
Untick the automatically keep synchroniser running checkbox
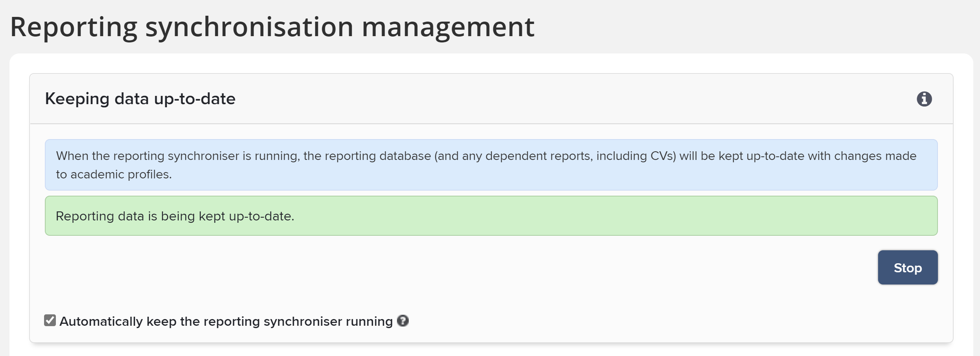50,321
